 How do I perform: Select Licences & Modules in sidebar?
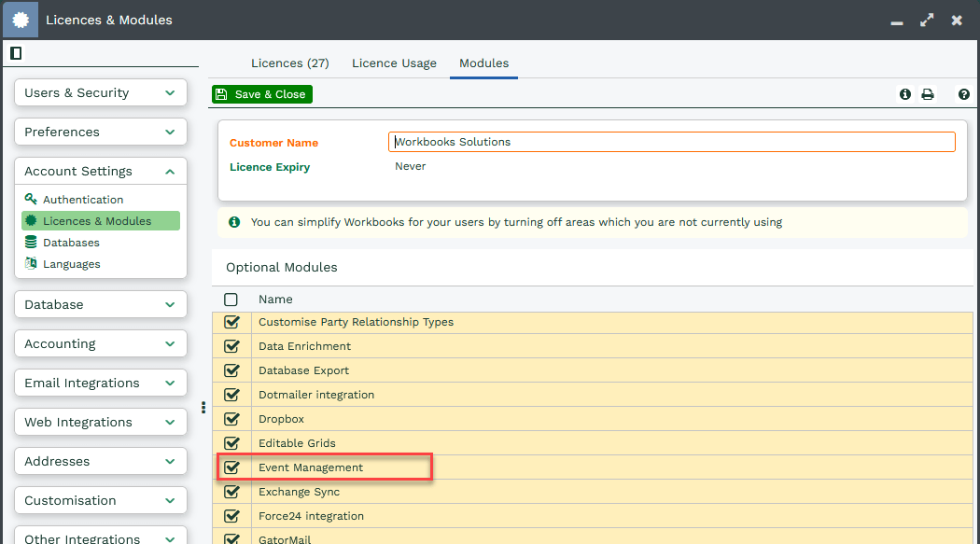101,220
